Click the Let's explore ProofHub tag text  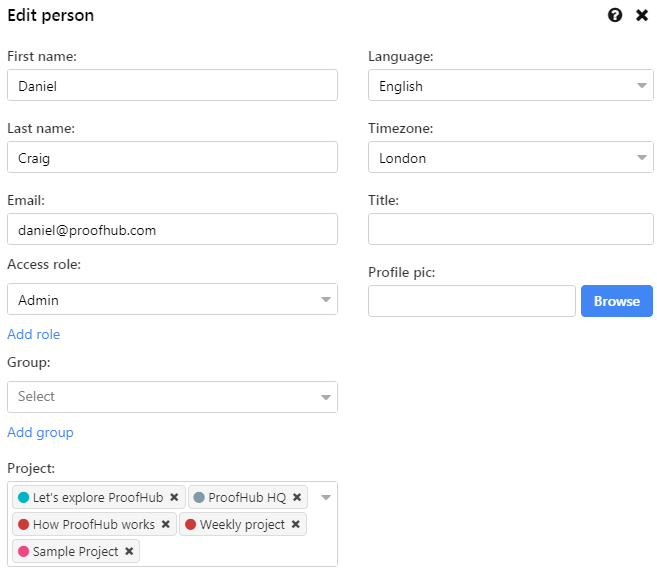(x=98, y=497)
